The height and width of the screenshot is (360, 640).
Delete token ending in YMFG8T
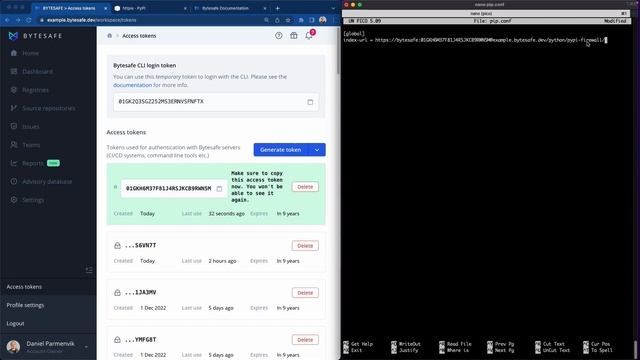click(x=305, y=340)
